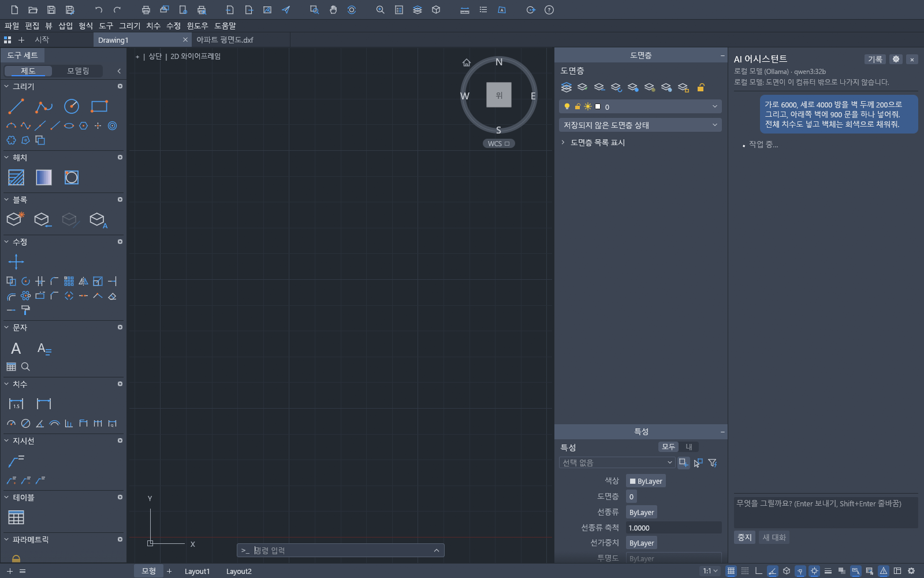The height and width of the screenshot is (578, 924).
Task: Select the Array grid tool
Action: tap(69, 281)
